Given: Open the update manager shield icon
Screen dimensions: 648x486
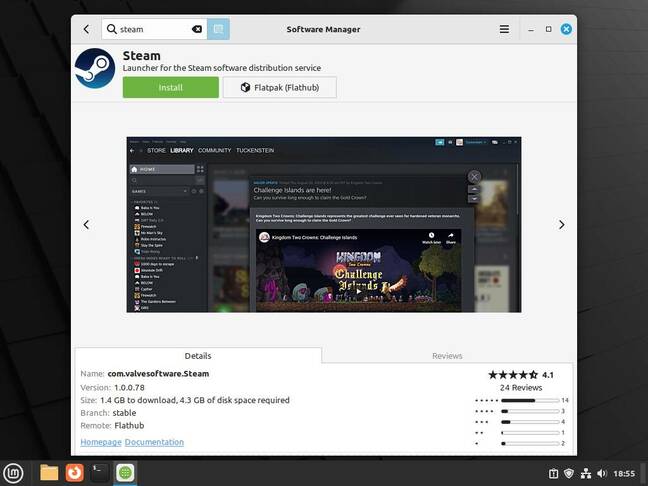Looking at the screenshot, I should point(569,474).
